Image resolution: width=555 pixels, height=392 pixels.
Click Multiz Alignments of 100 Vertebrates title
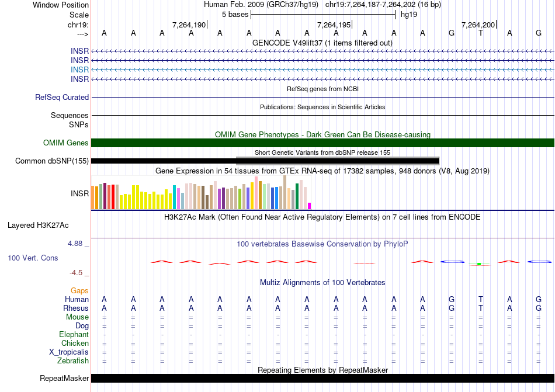pyautogui.click(x=322, y=283)
